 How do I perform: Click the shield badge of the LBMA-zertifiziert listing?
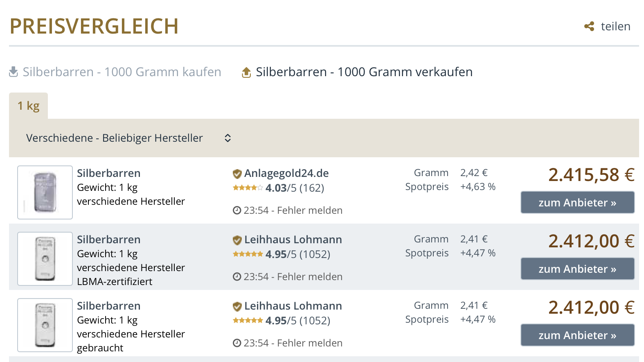(237, 240)
